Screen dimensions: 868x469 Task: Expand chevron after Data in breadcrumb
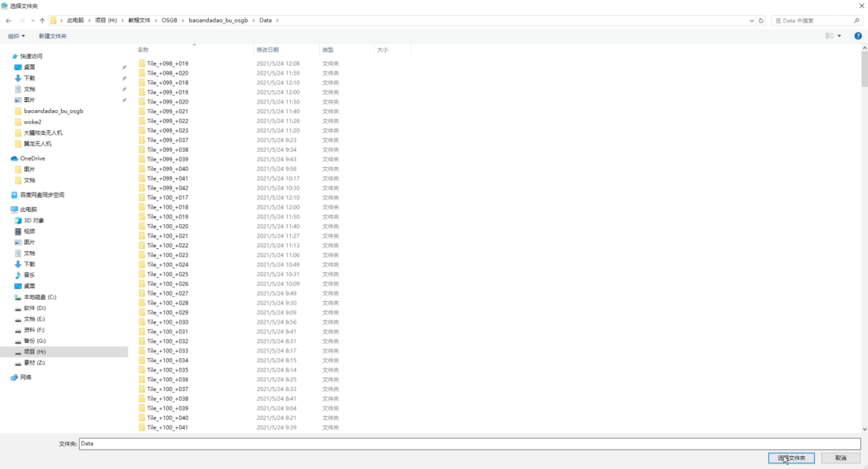pos(277,20)
